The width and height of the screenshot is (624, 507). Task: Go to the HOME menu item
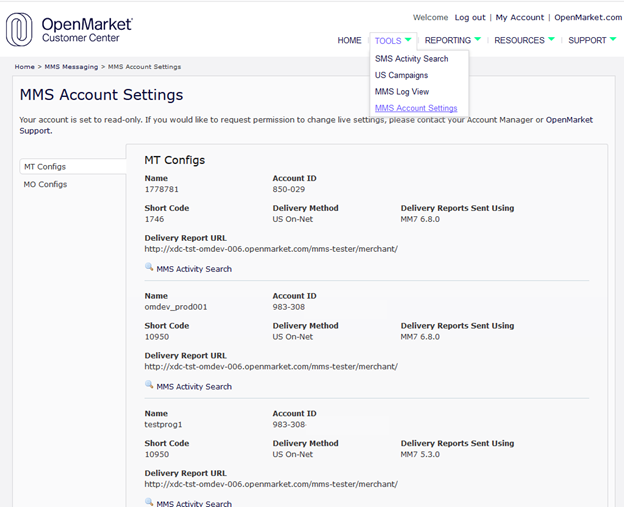349,40
